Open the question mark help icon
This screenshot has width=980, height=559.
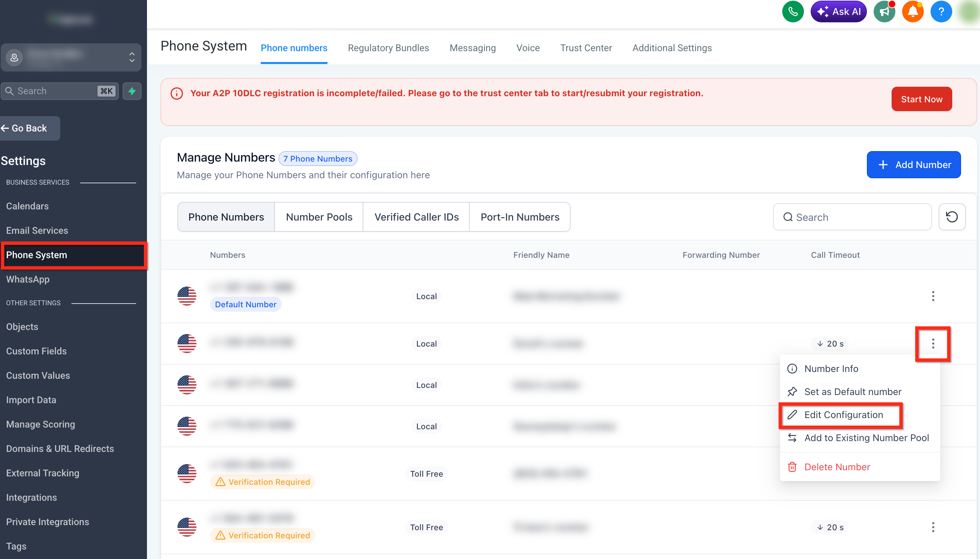(941, 12)
